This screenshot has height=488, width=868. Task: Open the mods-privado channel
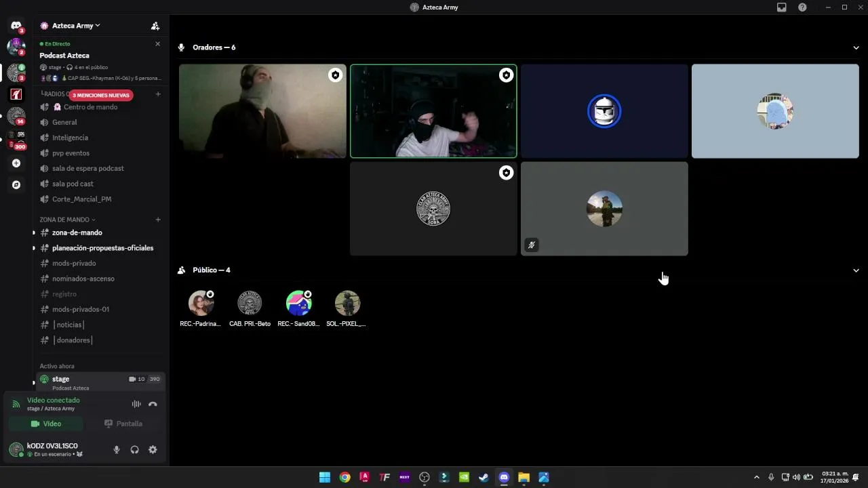pyautogui.click(x=100, y=263)
